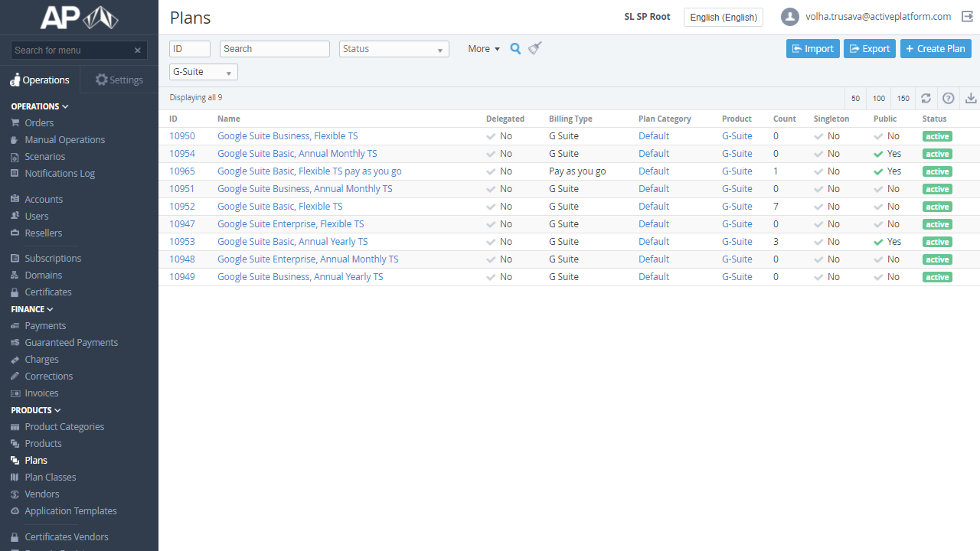Go to Products in the sidebar

coord(43,443)
